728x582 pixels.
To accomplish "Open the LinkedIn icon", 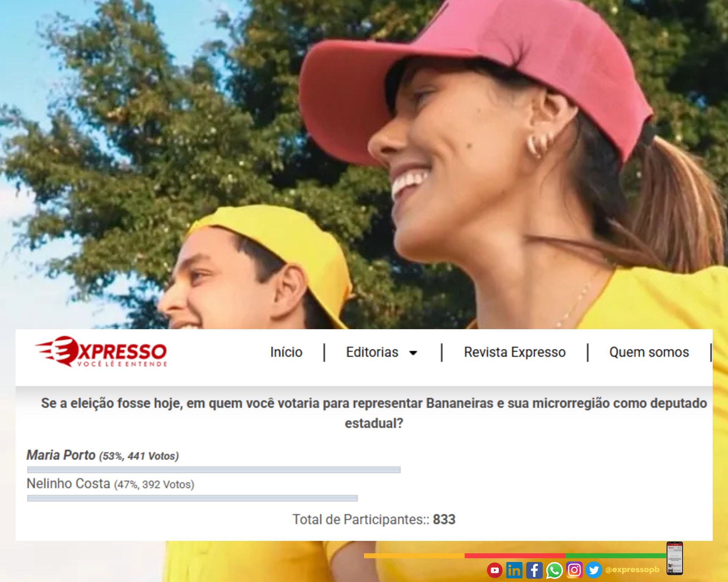I will [x=514, y=570].
